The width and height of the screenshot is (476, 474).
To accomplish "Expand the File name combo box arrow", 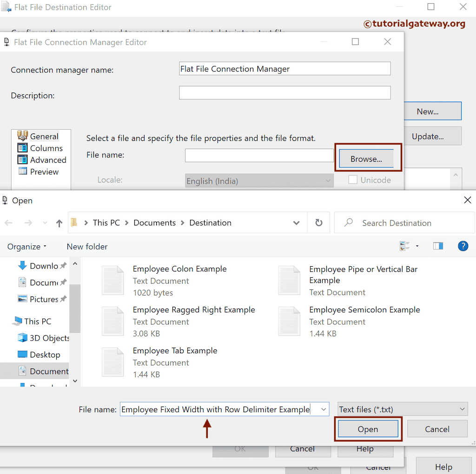I will pos(323,409).
